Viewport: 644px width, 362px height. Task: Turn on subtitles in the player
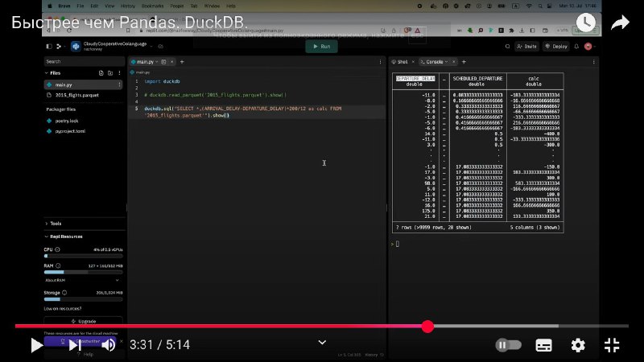[x=544, y=345]
